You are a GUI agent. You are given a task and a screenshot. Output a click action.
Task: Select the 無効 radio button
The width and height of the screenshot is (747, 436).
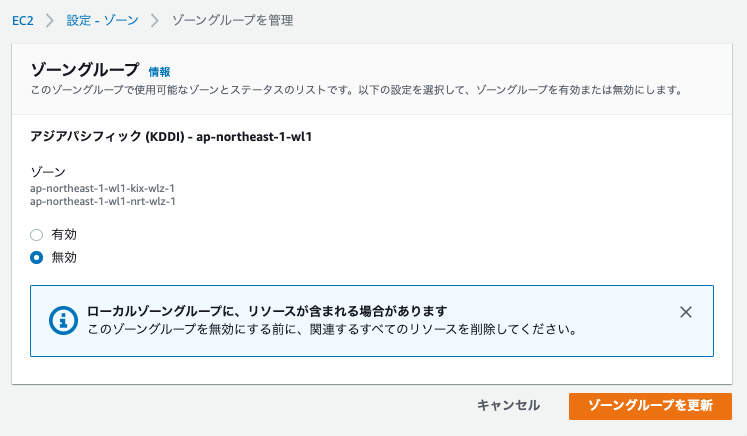point(37,257)
